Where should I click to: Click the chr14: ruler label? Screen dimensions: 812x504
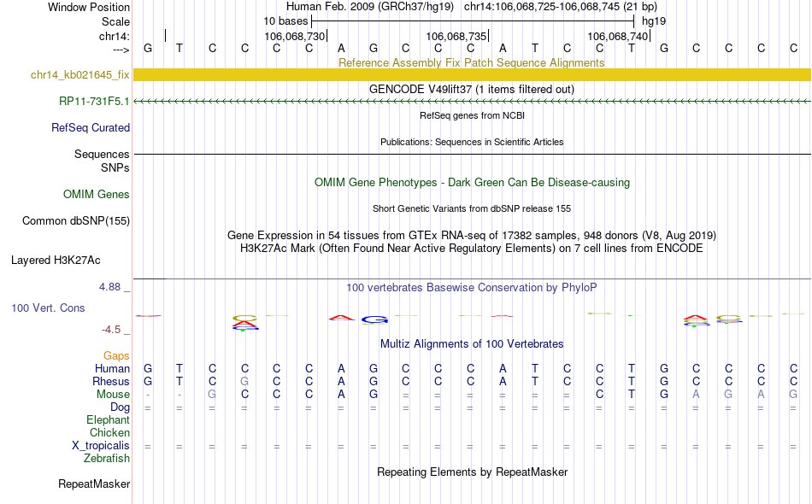point(114,36)
